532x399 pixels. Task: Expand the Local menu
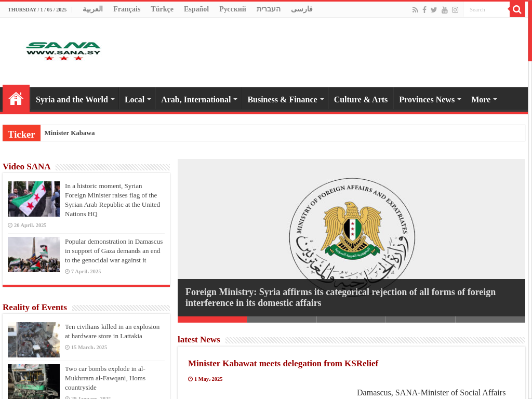click(137, 99)
